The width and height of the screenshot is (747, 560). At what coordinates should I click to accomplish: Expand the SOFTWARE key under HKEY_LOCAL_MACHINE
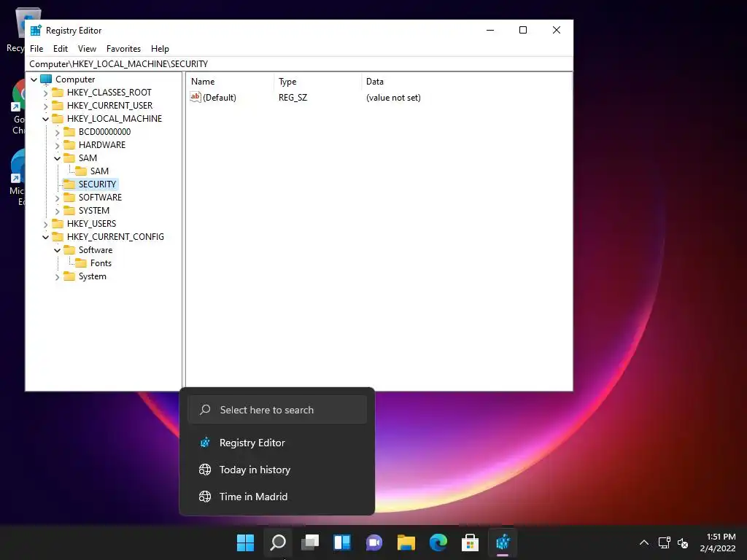tap(57, 198)
